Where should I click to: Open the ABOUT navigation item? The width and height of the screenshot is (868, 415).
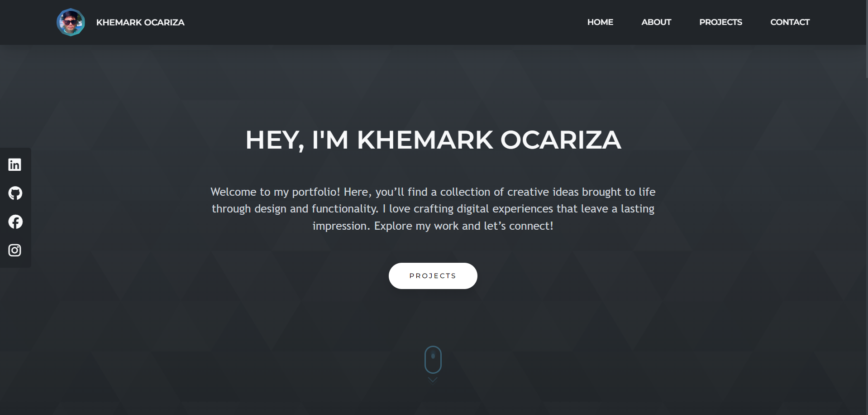pos(656,22)
